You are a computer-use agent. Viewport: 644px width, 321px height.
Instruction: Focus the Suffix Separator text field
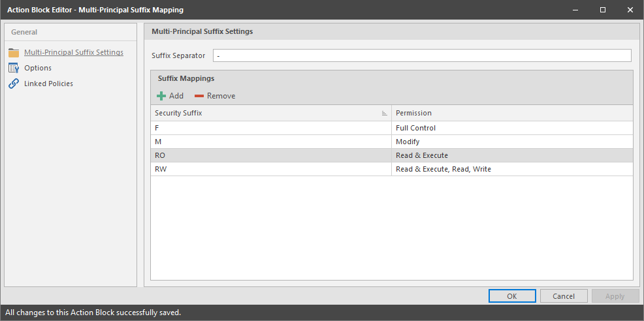click(422, 55)
